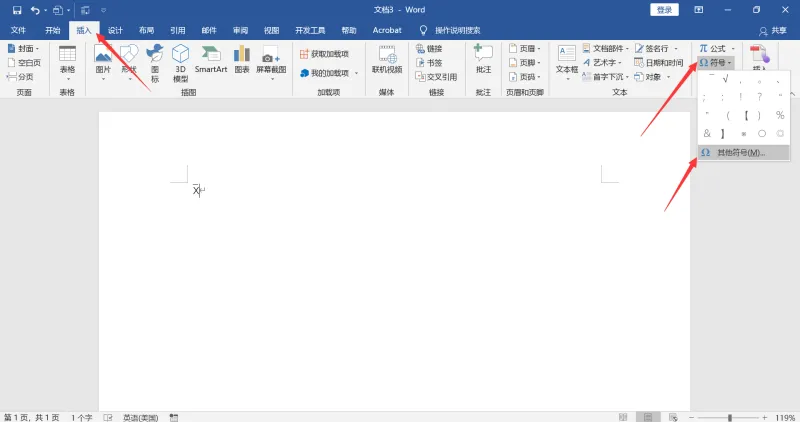Screen dimensions: 800x422
Task: Open the 对象 object option
Action: pyautogui.click(x=653, y=77)
